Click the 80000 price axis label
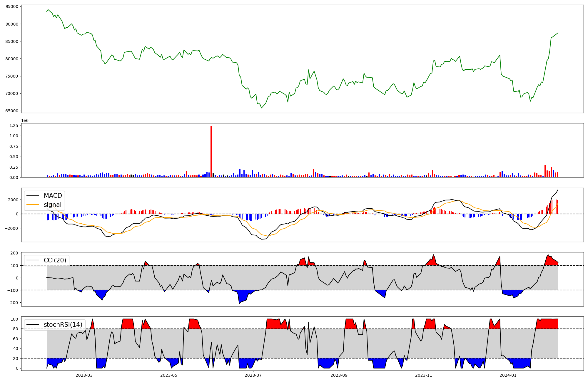 [12, 59]
